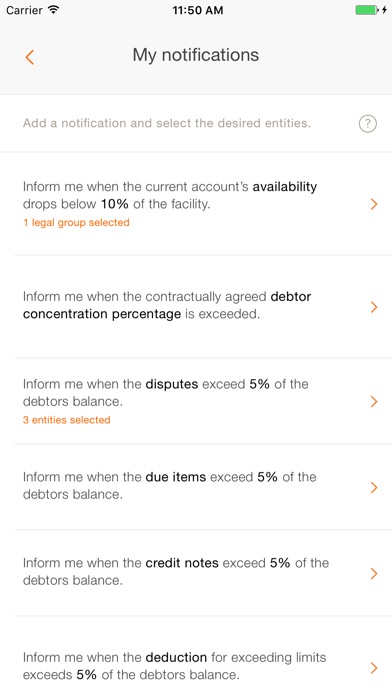
Task: Click the '1 legal group selected' label
Action: pyautogui.click(x=76, y=222)
